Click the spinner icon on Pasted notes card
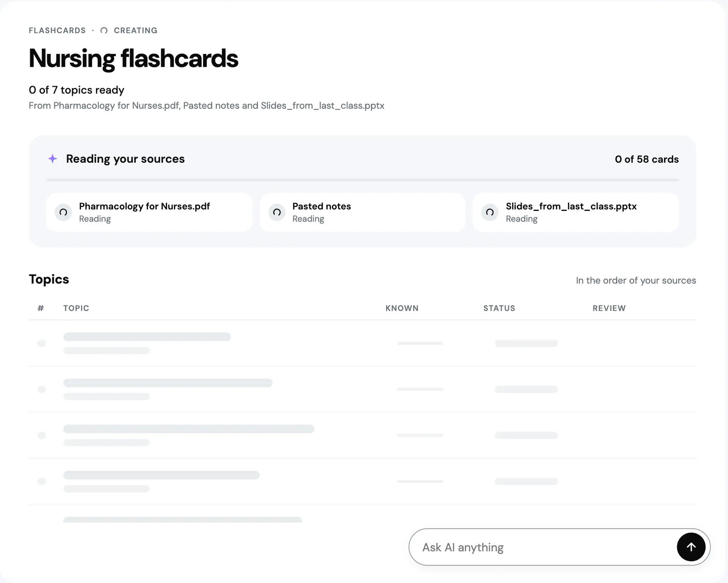This screenshot has height=583, width=728. click(277, 212)
